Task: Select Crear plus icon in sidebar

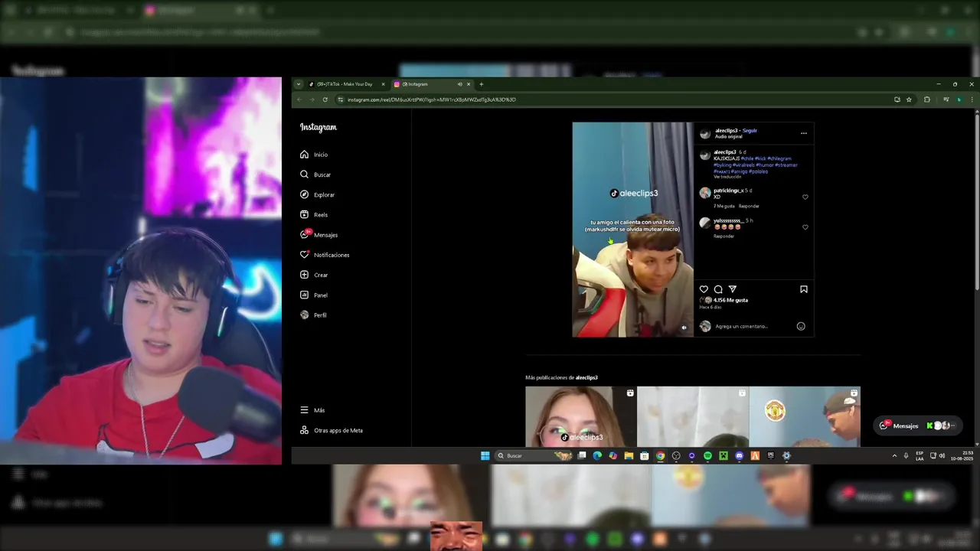Action: pyautogui.click(x=304, y=275)
